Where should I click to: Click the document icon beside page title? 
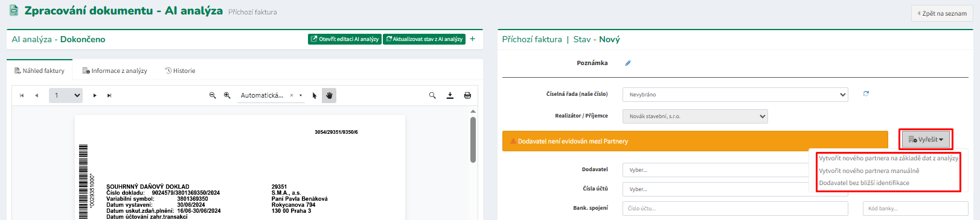coord(14,10)
